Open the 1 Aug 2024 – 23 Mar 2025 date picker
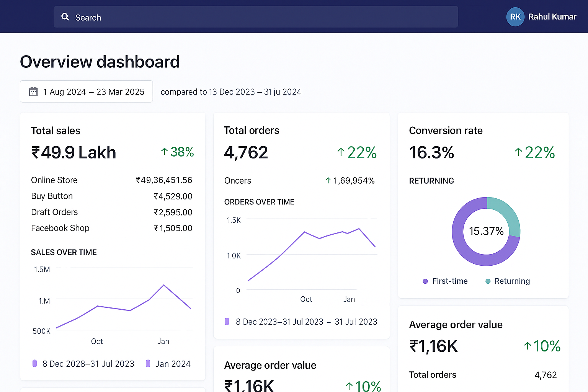This screenshot has height=392, width=588. pos(86,91)
